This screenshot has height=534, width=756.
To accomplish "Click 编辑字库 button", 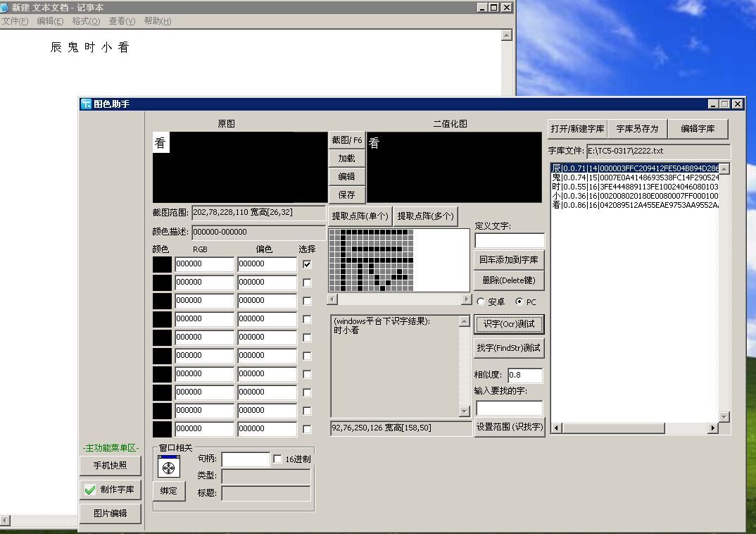I will (x=698, y=129).
